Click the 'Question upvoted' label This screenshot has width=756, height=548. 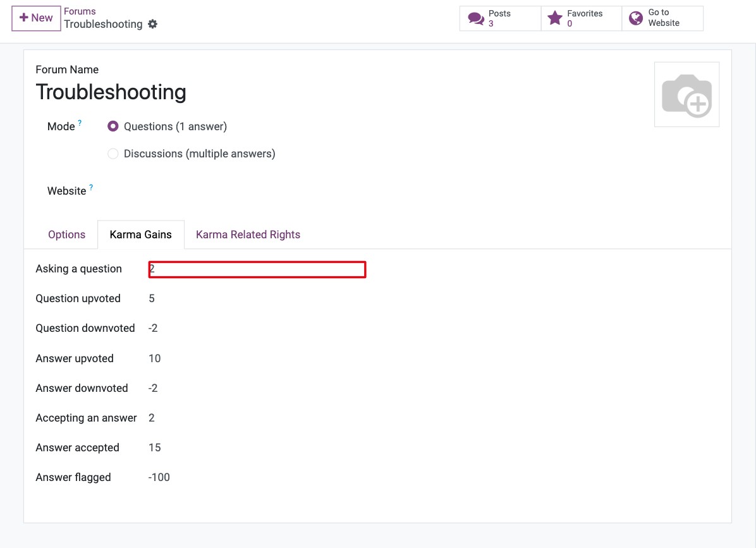point(78,299)
